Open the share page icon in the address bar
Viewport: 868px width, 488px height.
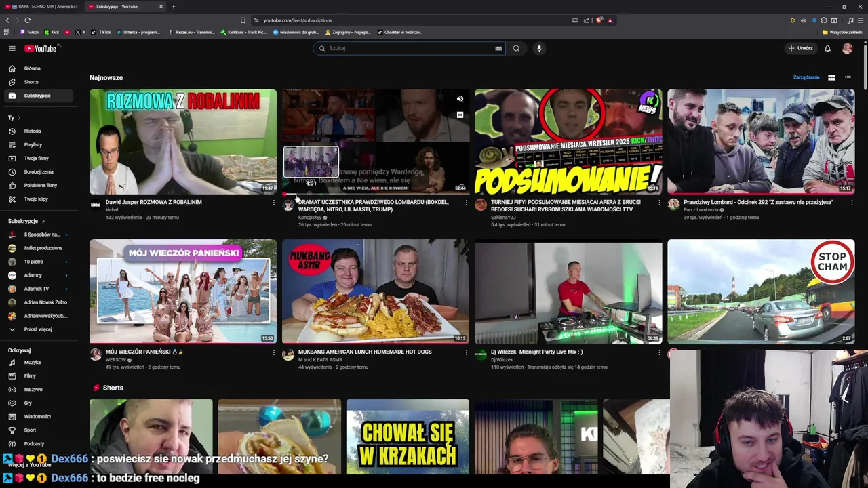coord(587,20)
